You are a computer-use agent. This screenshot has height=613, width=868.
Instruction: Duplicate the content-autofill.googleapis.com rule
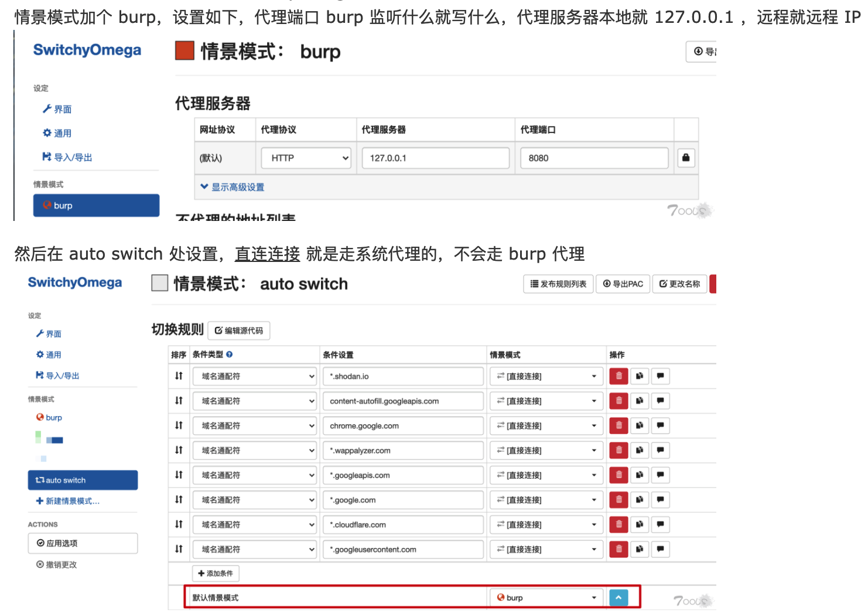(640, 401)
